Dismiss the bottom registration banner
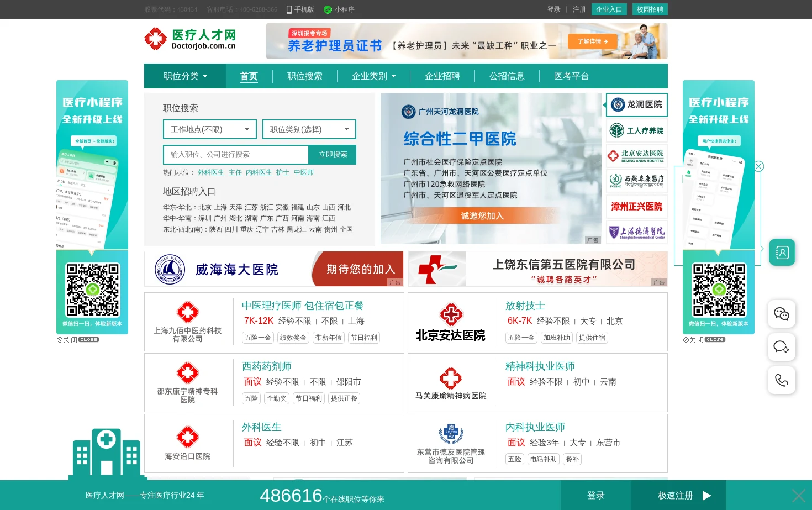Image resolution: width=812 pixels, height=510 pixels. point(798,495)
